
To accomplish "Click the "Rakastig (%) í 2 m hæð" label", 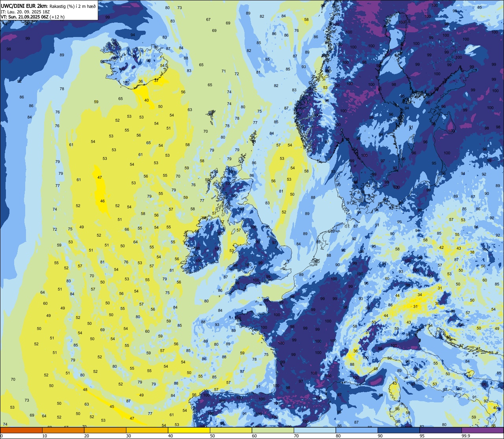I will pos(72,6).
